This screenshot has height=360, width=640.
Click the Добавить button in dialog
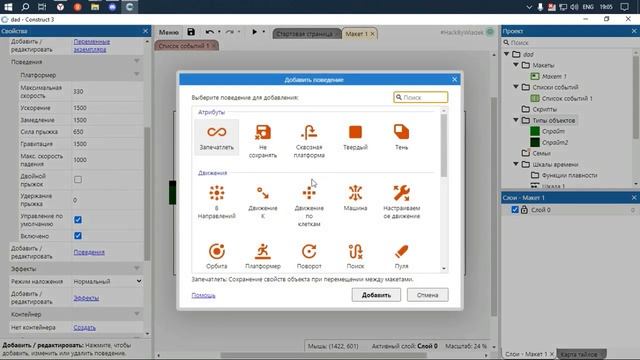pos(376,295)
